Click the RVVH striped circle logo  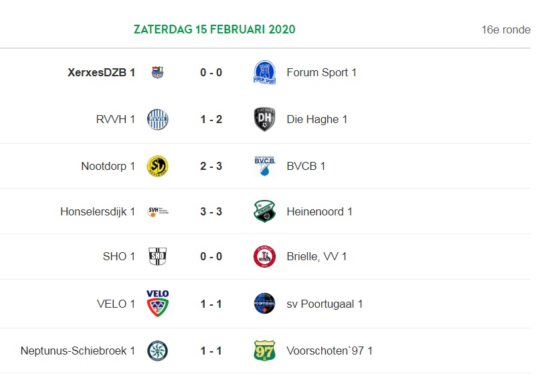pos(158,120)
